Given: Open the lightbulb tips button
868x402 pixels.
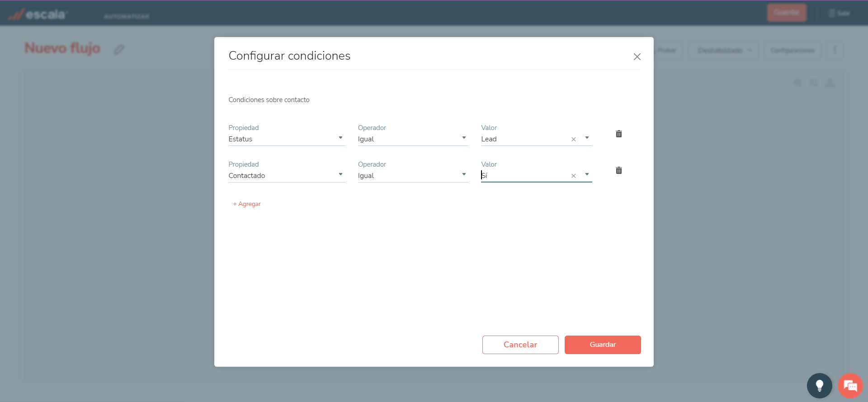Looking at the screenshot, I should pos(820,386).
